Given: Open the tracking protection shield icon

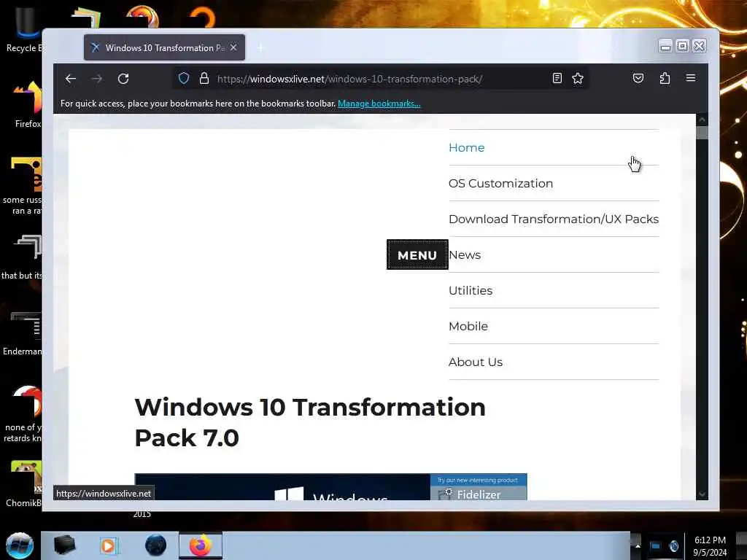Looking at the screenshot, I should pos(184,79).
